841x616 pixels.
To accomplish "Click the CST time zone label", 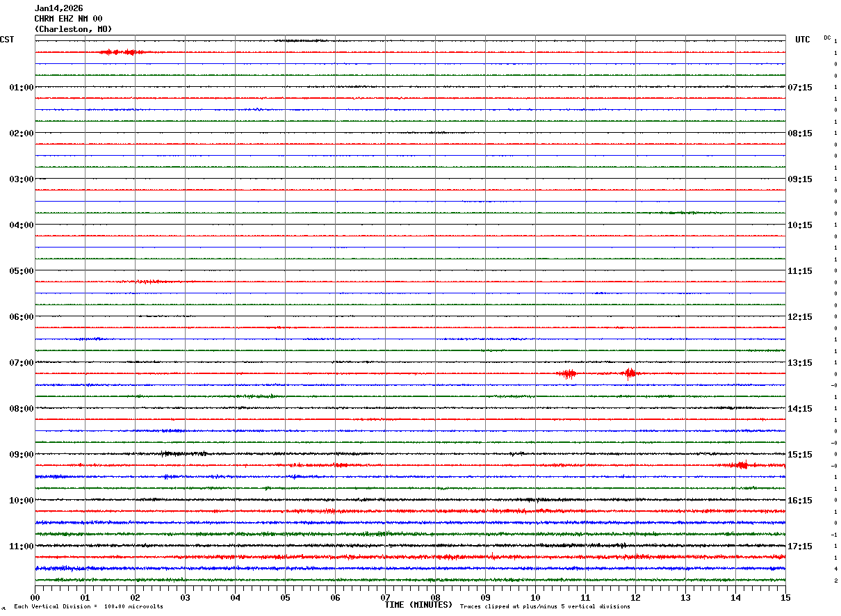I will pyautogui.click(x=7, y=40).
